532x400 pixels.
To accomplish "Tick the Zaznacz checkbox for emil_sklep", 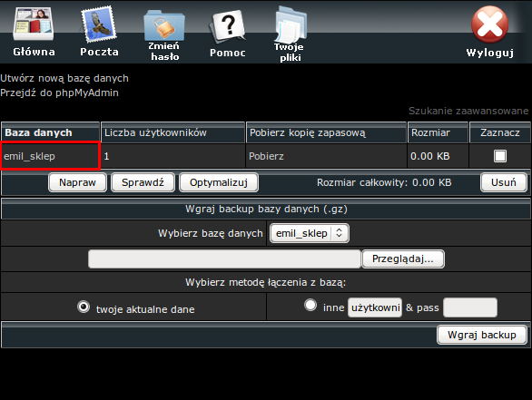I will tap(500, 156).
